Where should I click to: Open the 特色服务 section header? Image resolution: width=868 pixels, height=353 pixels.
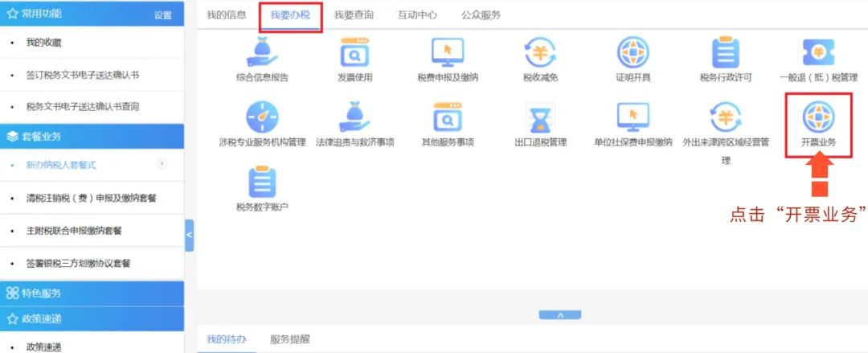click(x=92, y=293)
